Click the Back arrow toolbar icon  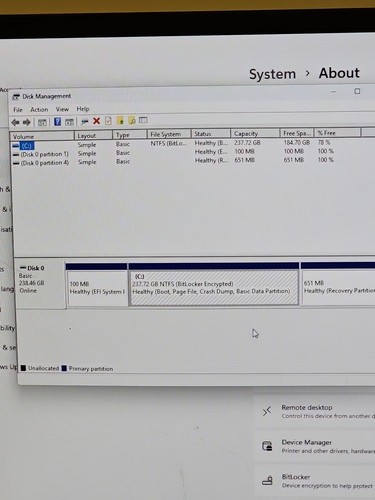[15, 122]
